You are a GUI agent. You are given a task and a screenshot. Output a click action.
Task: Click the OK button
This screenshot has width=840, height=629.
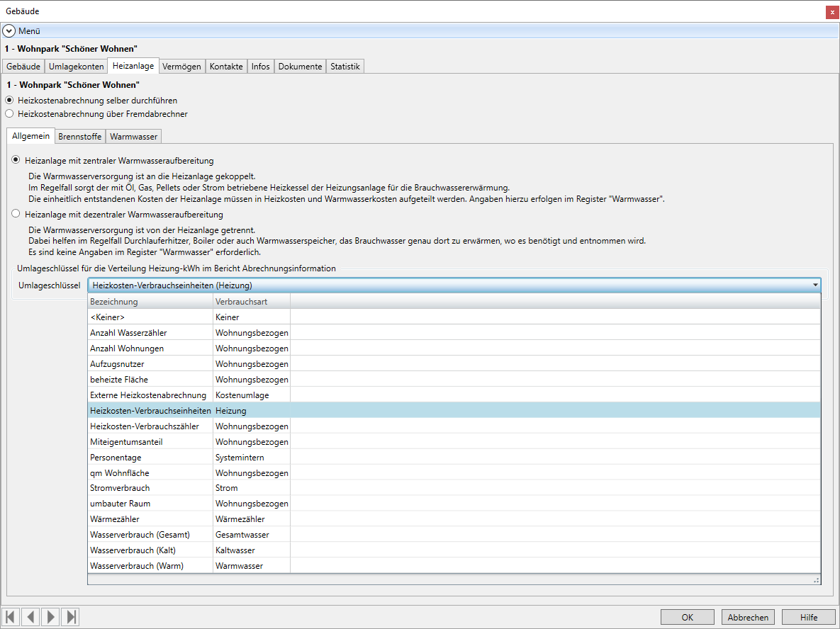pos(687,617)
